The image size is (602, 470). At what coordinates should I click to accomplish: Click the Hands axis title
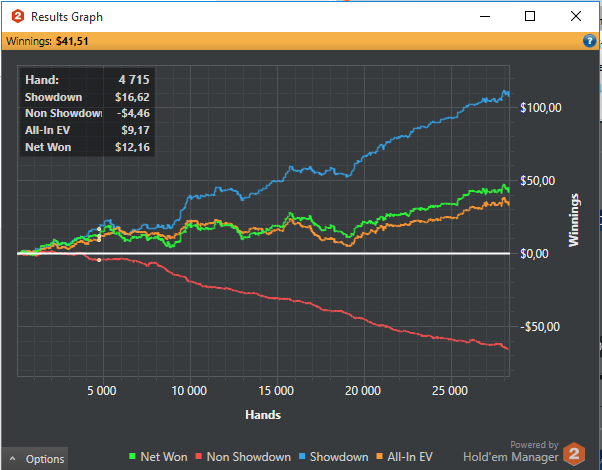[x=263, y=415]
